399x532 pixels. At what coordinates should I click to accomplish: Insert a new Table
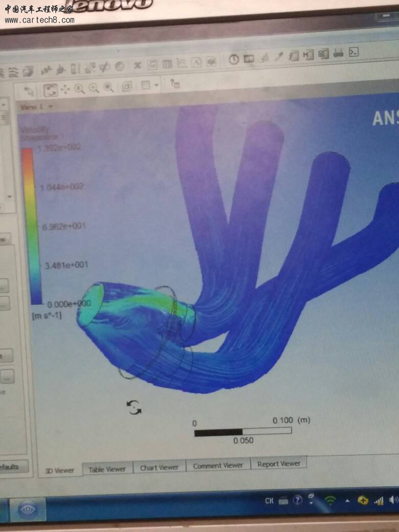click(x=167, y=64)
